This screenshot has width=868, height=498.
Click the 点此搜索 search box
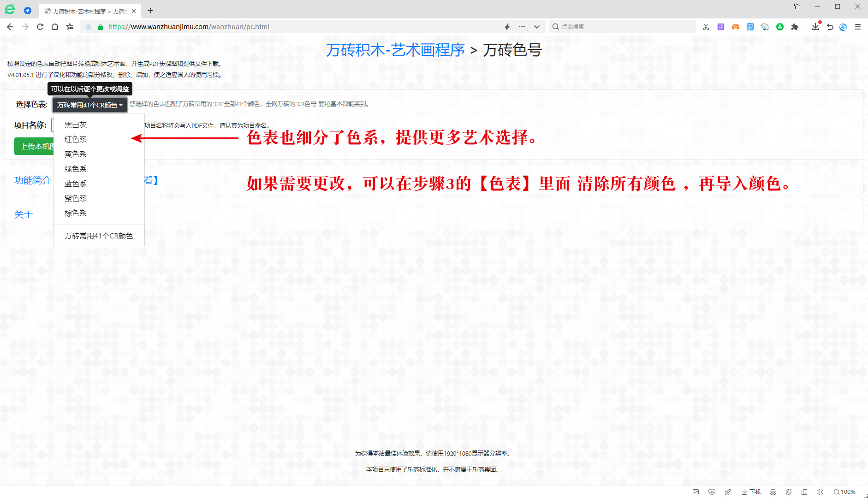[623, 27]
